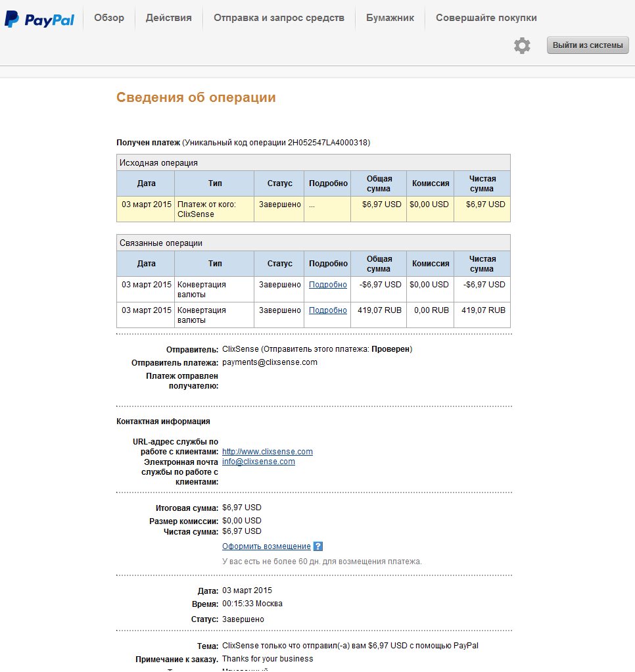The height and width of the screenshot is (672, 635).
Task: Go to Отправка и запрос средств
Action: 279,18
